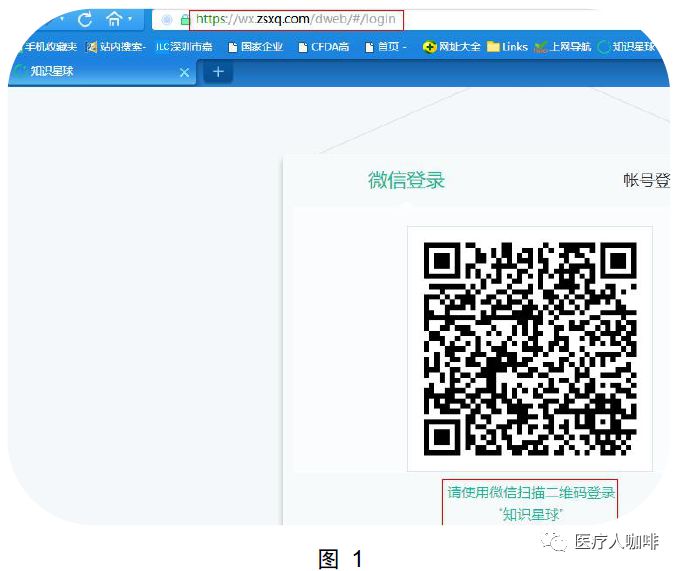
Task: Select the 微信登录 login tab
Action: point(406,180)
